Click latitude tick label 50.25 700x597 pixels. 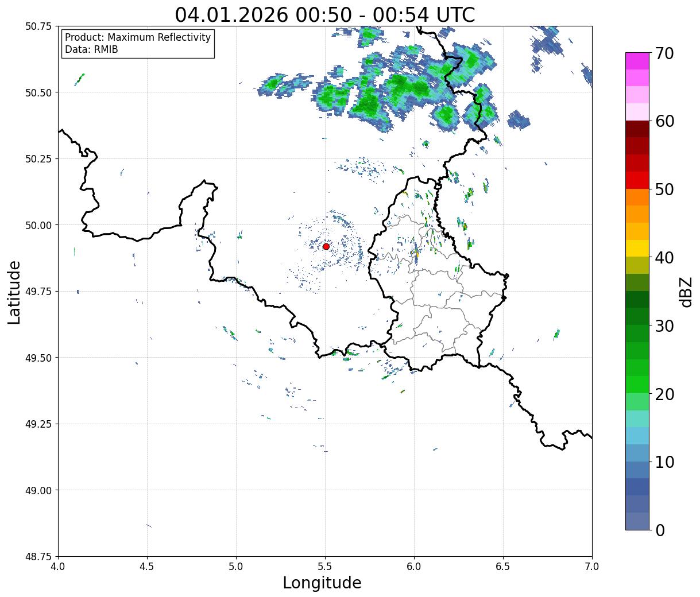pos(38,159)
